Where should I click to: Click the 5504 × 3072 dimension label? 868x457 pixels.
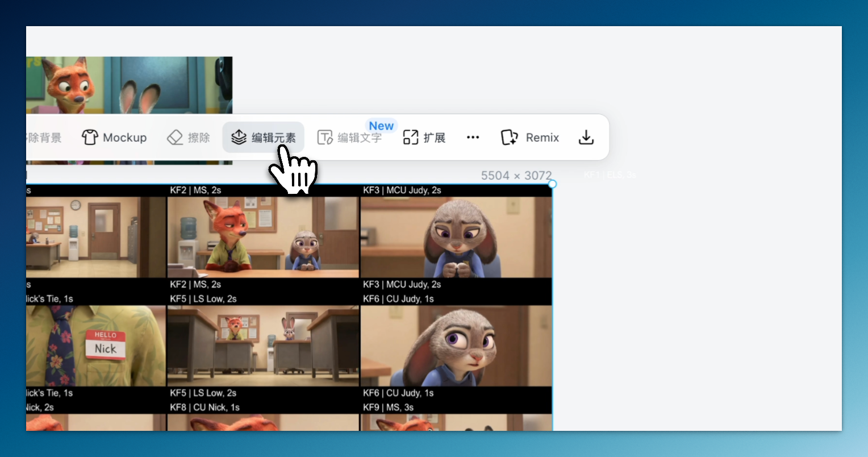(x=516, y=176)
